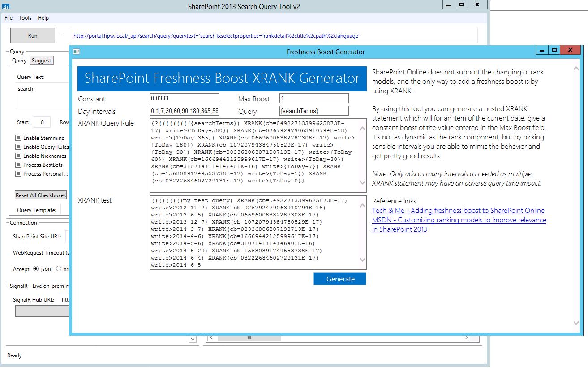Click the Freshness Boost Generator window icon
The image size is (588, 368).
77,52
